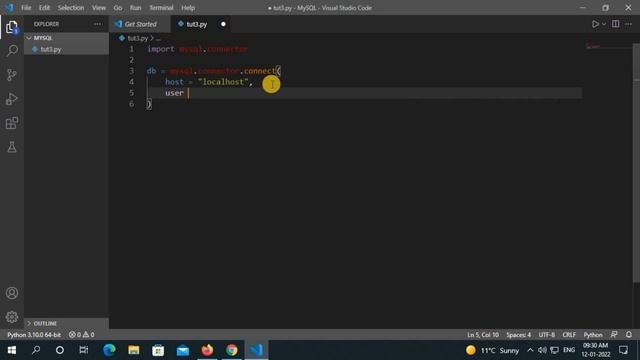
Task: Open the Explorer view in activity bar
Action: click(x=12, y=28)
